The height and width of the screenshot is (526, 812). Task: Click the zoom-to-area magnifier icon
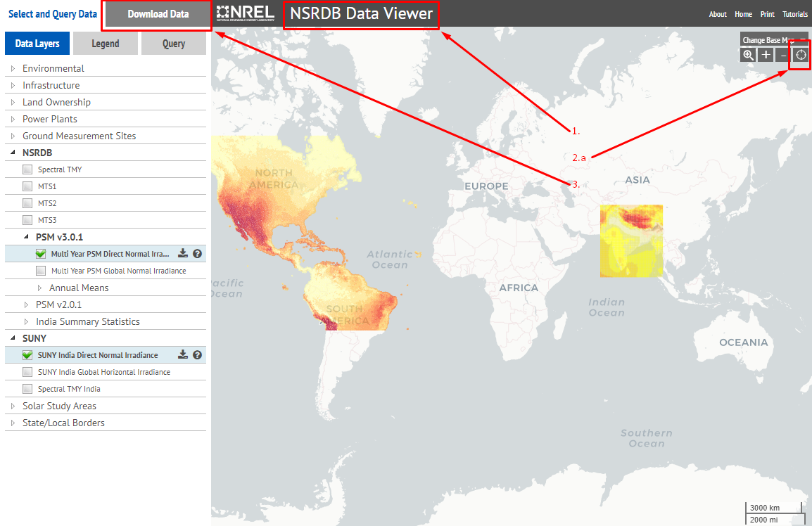[748, 55]
